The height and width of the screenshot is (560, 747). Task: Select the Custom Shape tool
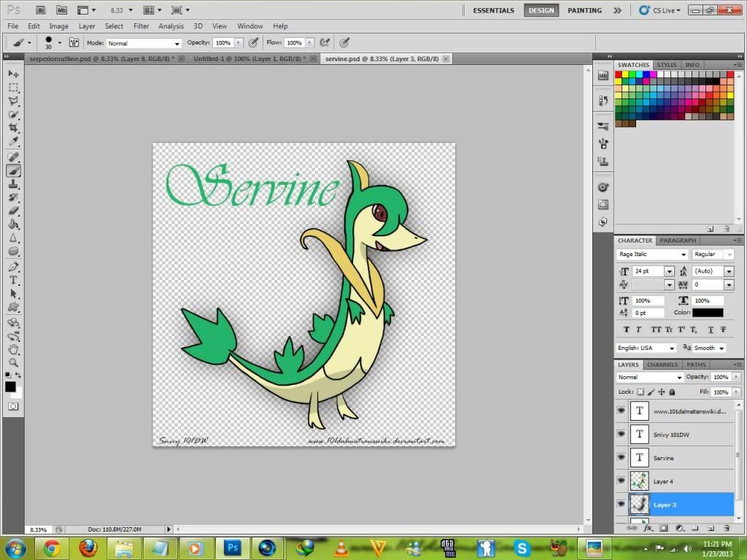pos(13,307)
